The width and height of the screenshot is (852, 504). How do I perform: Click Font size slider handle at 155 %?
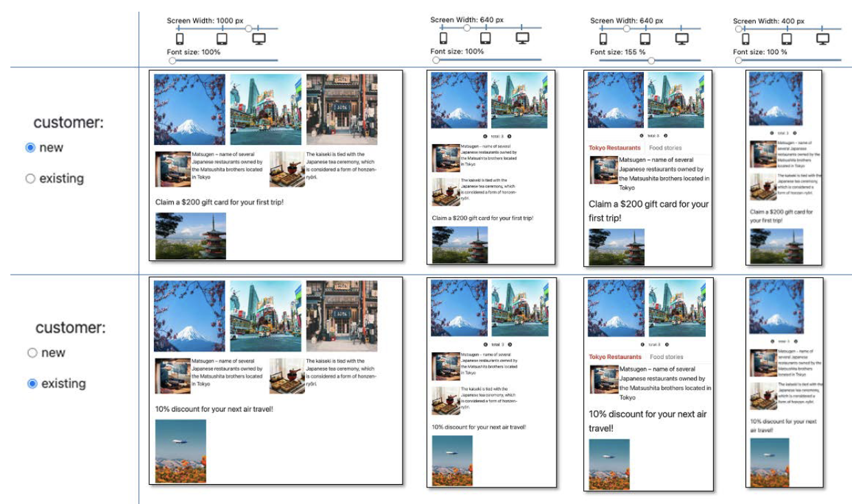[651, 60]
